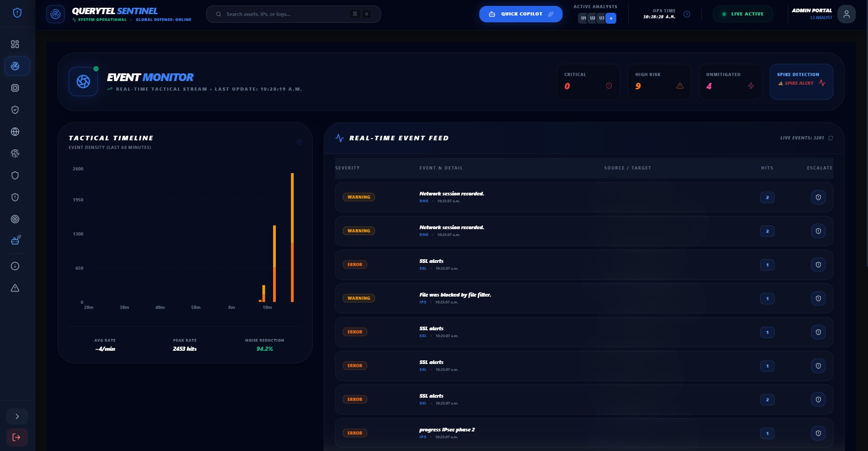
Task: Toggle escalation on the first SSL alerts error
Action: tap(818, 265)
